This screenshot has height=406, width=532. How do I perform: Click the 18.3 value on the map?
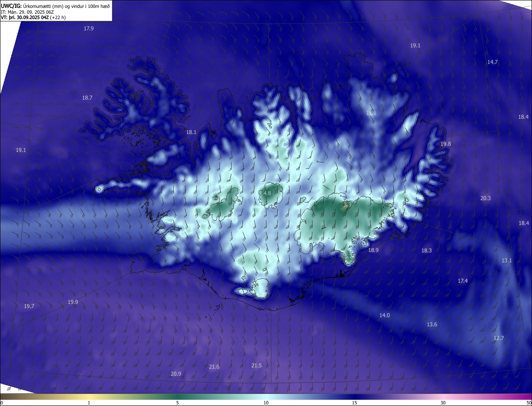point(426,251)
